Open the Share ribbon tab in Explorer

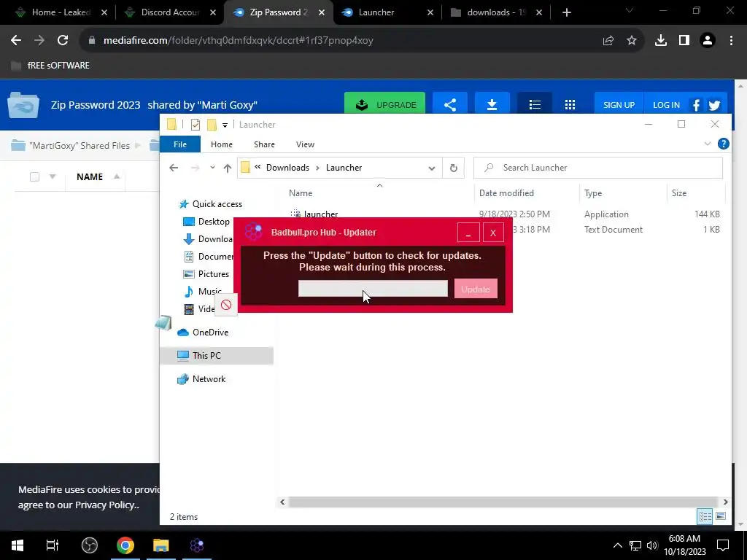point(264,144)
